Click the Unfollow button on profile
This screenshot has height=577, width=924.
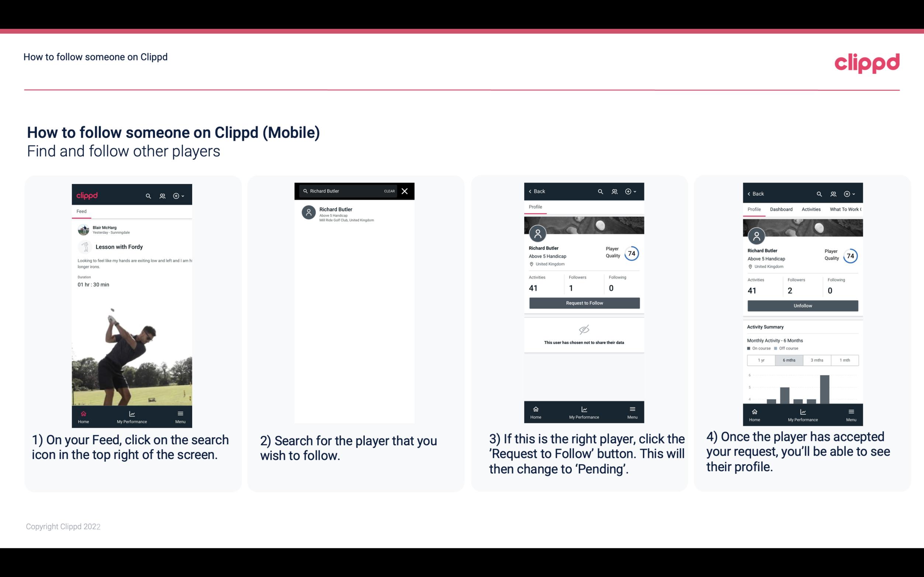pyautogui.click(x=802, y=305)
